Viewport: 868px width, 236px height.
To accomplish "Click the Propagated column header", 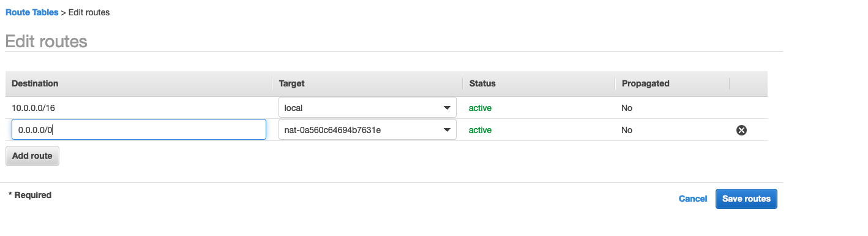I will pyautogui.click(x=645, y=83).
